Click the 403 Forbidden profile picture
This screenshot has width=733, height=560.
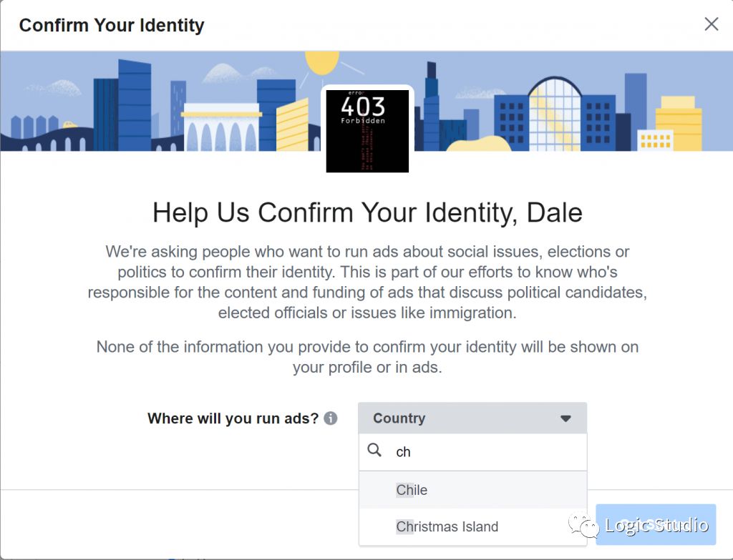[x=367, y=131]
